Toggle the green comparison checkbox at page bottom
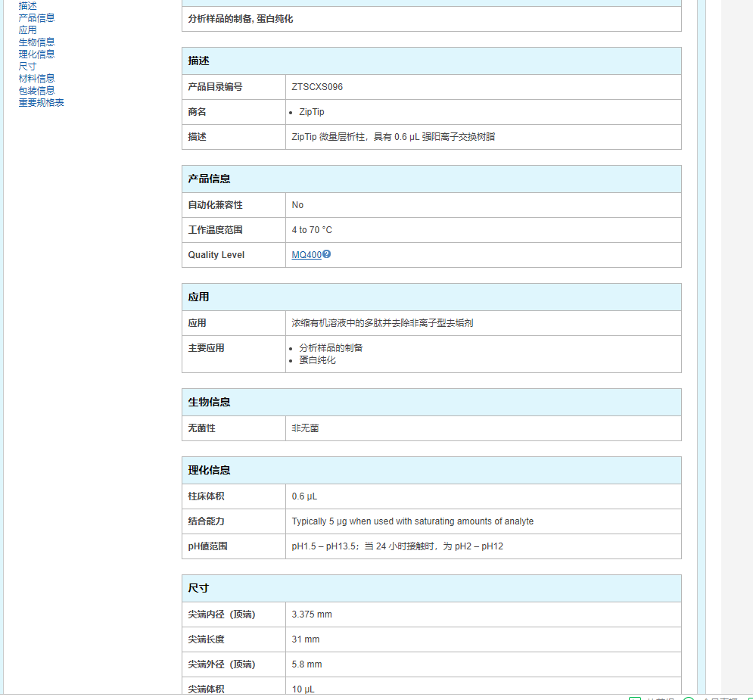 (636, 697)
